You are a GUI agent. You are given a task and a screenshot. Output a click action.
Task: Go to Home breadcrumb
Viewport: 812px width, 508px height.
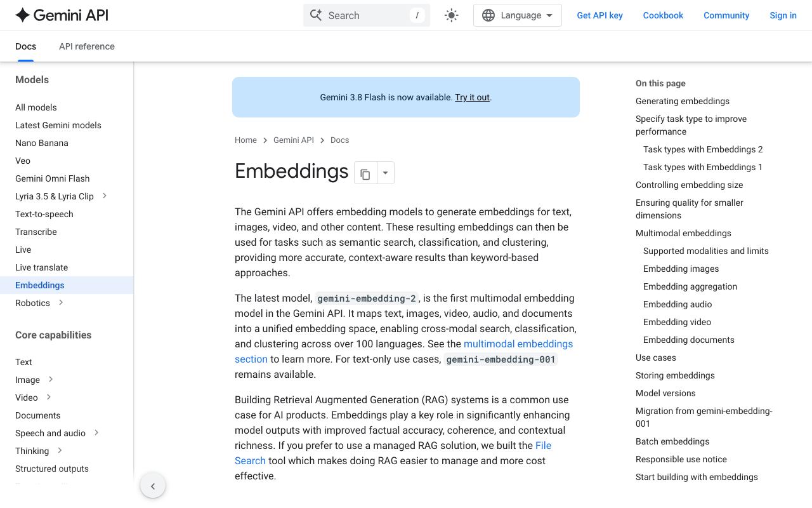click(x=246, y=140)
